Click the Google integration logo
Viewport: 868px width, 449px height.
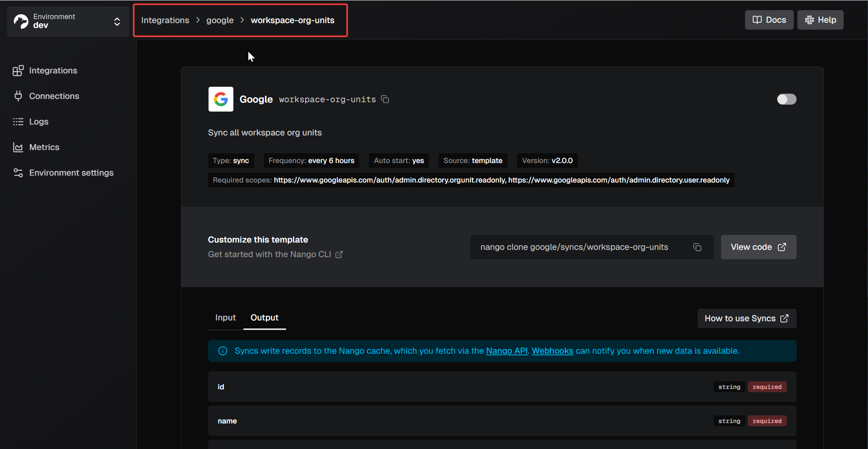220,99
